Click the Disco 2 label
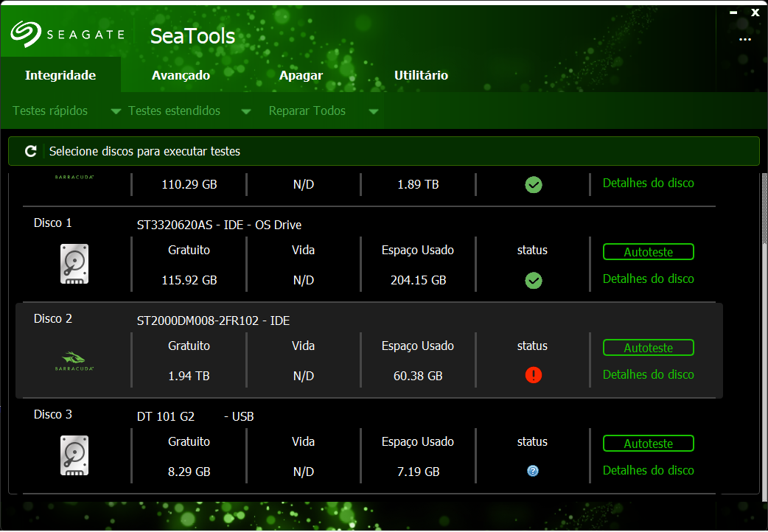 tap(53, 318)
